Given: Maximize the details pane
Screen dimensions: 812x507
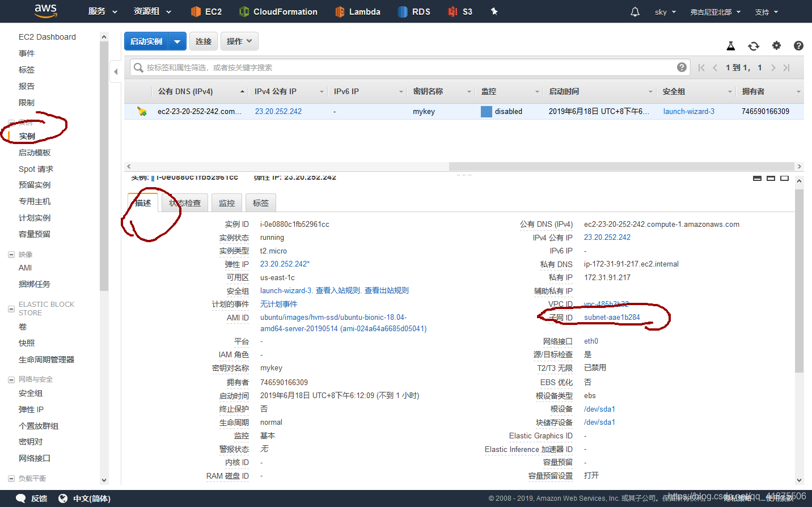Looking at the screenshot, I should tap(784, 178).
